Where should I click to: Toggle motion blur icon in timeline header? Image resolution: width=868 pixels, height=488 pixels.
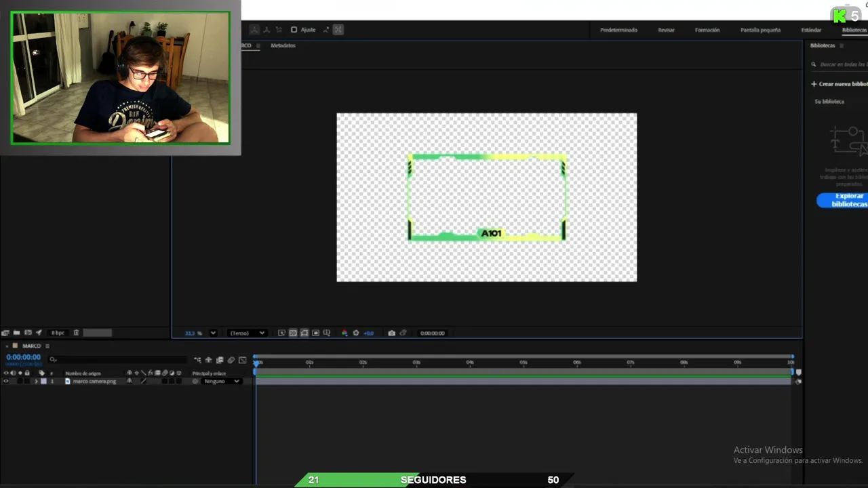231,360
